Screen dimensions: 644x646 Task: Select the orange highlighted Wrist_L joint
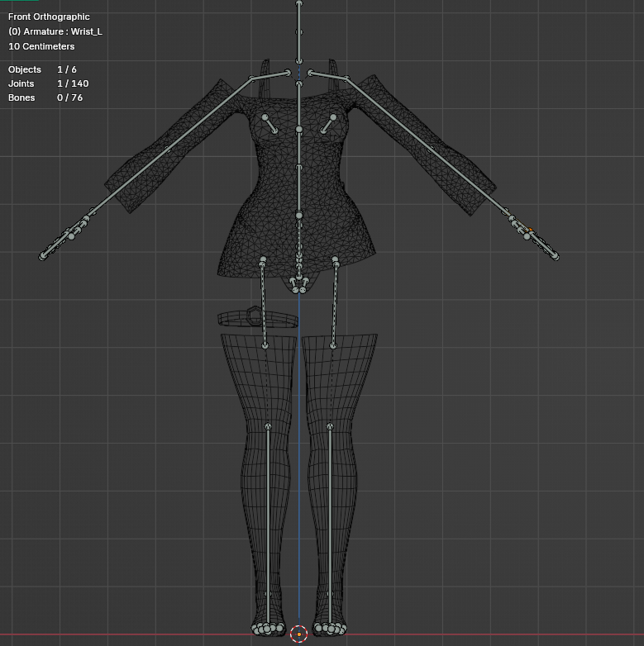pyautogui.click(x=530, y=230)
